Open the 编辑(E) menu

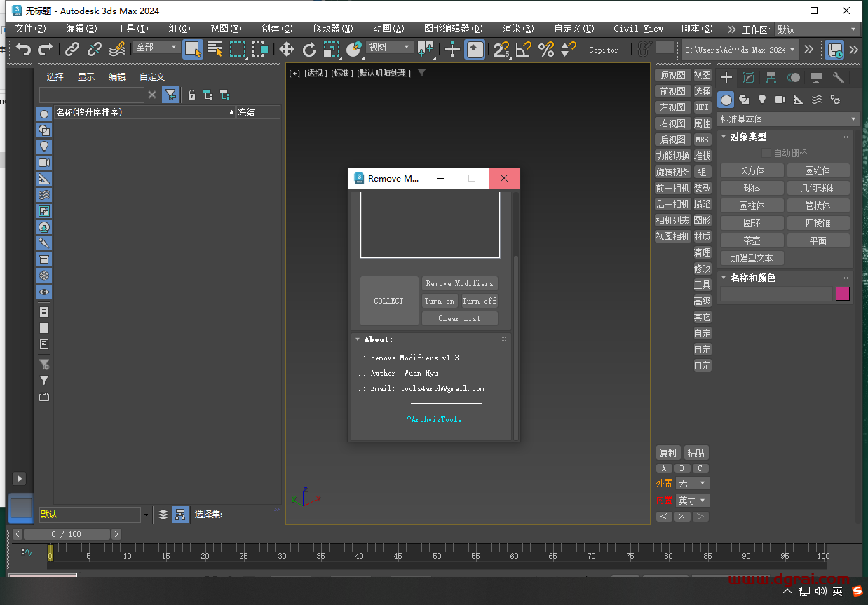point(81,29)
